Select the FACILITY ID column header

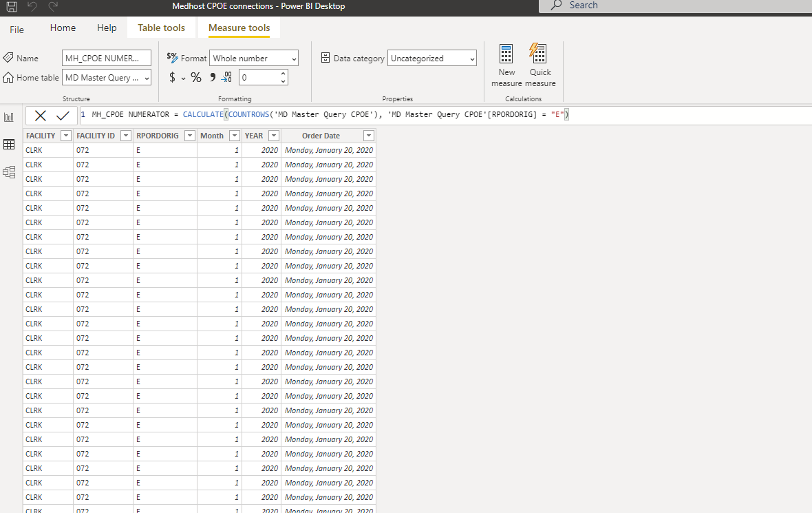(x=96, y=136)
